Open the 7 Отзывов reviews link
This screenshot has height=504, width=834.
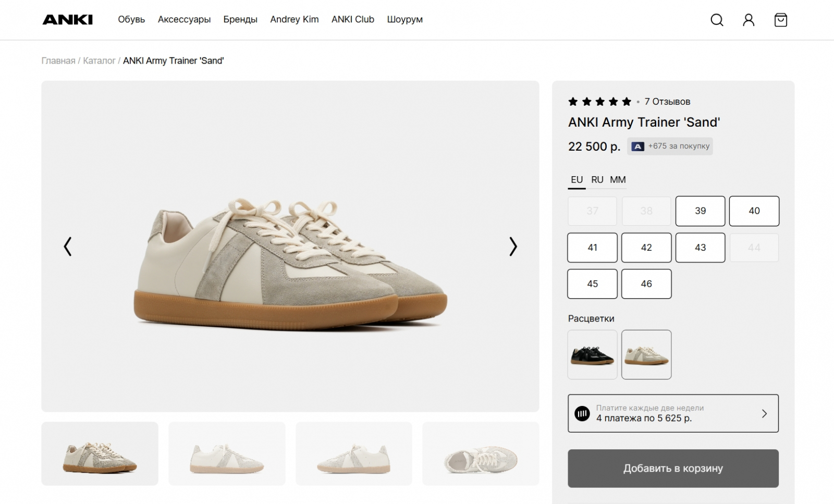coord(667,102)
